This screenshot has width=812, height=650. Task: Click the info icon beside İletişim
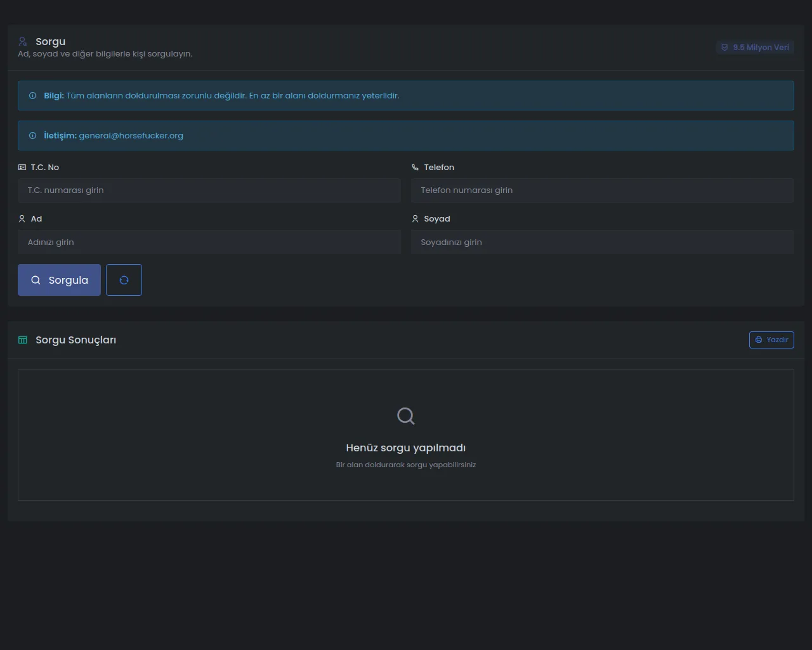(x=33, y=136)
